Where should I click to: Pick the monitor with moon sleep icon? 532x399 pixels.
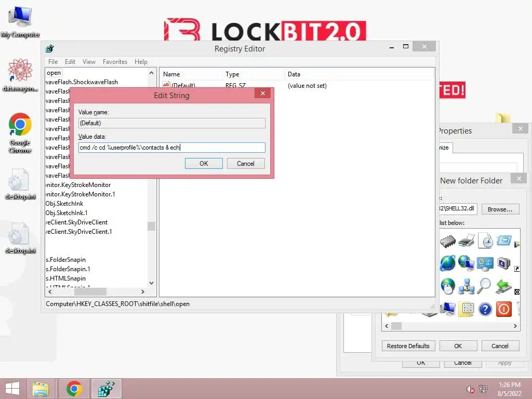point(504,263)
